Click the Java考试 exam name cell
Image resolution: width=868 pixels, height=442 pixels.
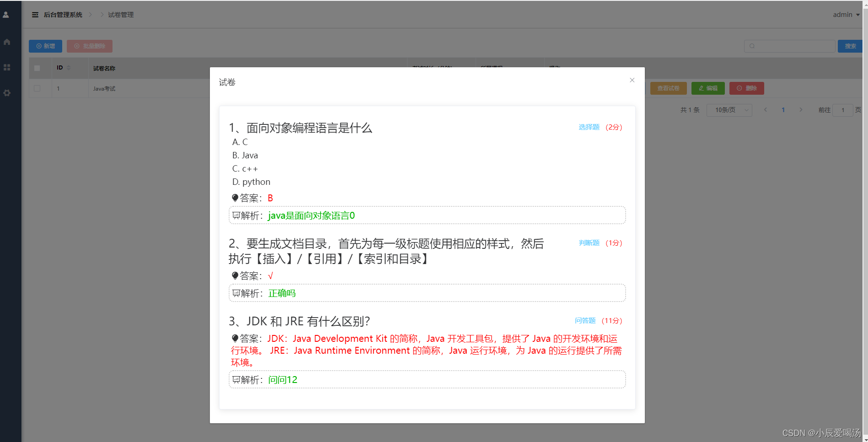pyautogui.click(x=104, y=88)
